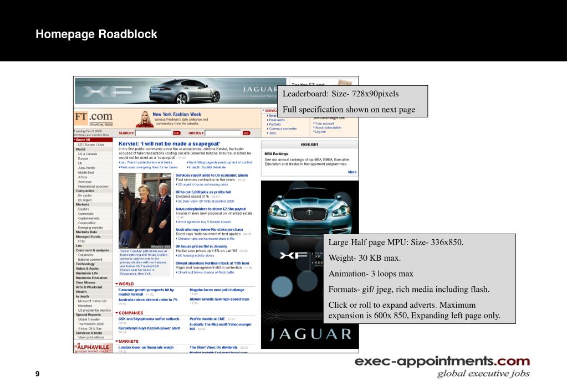Open In depth: Société Générale link
This screenshot has width=567, height=392.
(x=207, y=167)
